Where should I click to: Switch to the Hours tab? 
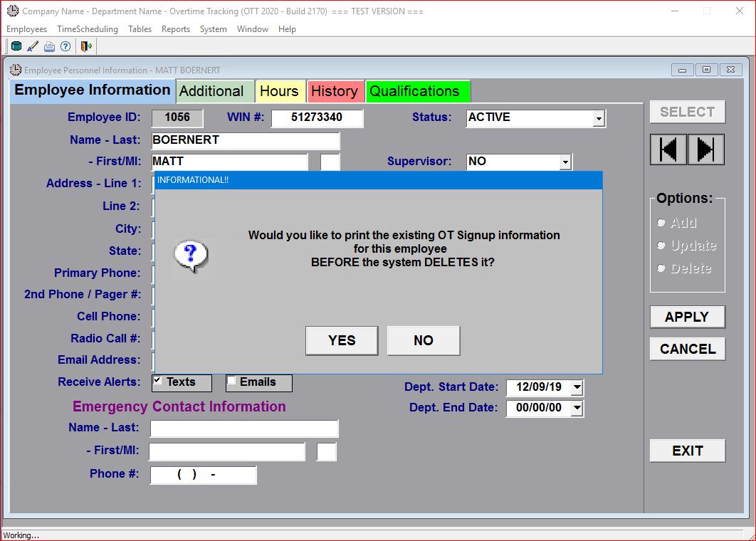[x=280, y=91]
